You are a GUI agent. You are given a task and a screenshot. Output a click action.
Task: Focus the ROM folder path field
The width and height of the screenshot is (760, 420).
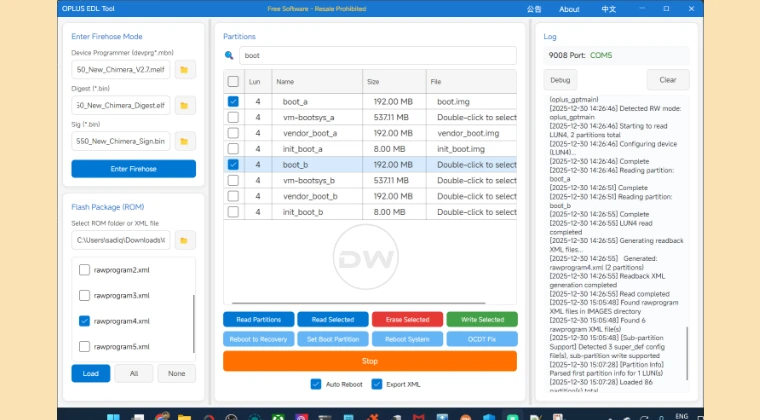tap(121, 240)
